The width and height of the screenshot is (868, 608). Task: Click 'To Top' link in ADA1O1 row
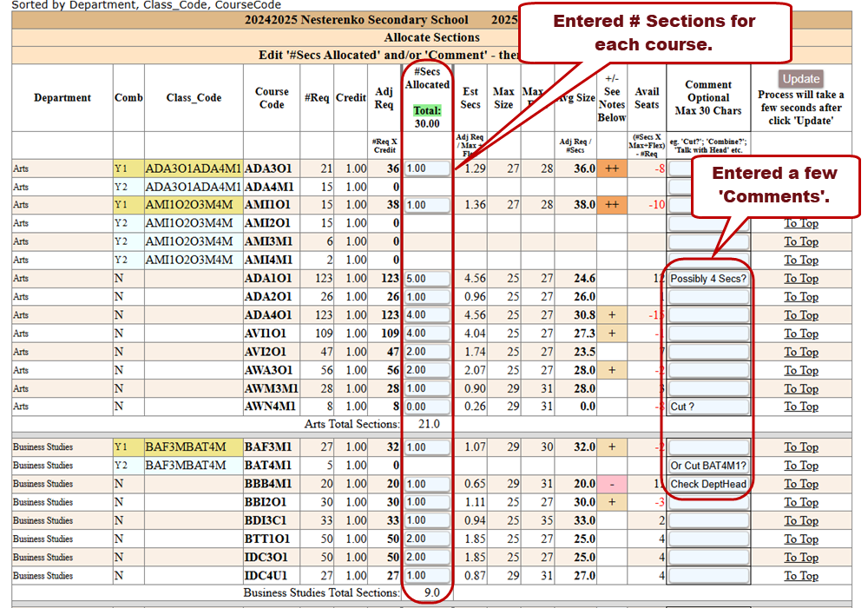(801, 279)
